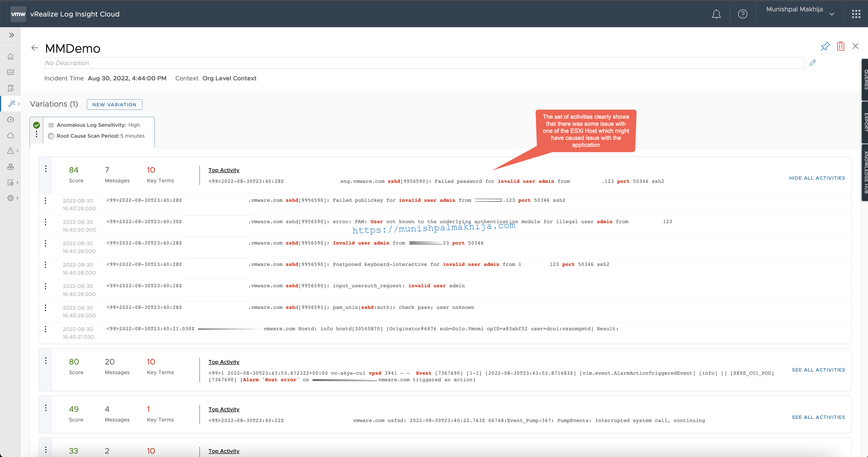Open the Munishpal Makhija user dropdown
This screenshot has width=868, height=457.
(800, 11)
